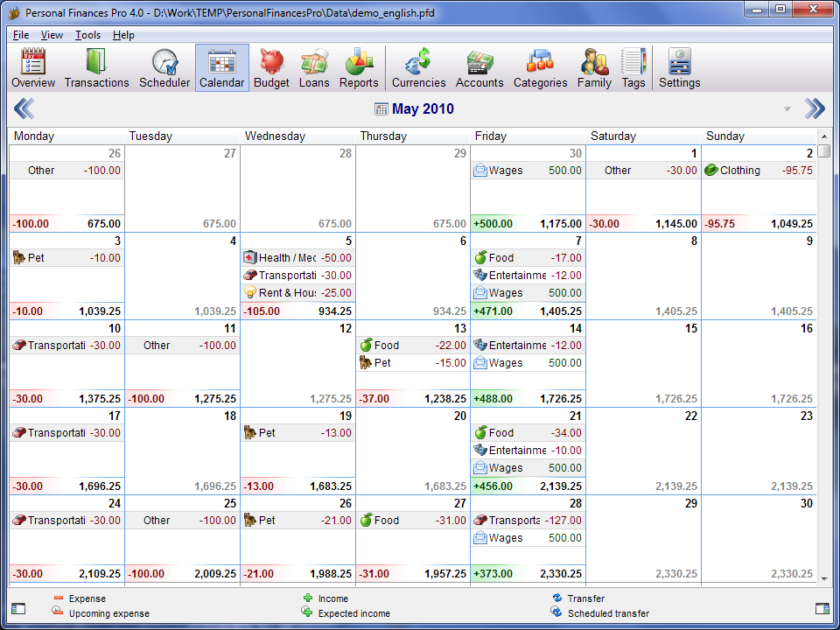The width and height of the screenshot is (840, 630).
Task: Open the Tags list
Action: (x=633, y=68)
